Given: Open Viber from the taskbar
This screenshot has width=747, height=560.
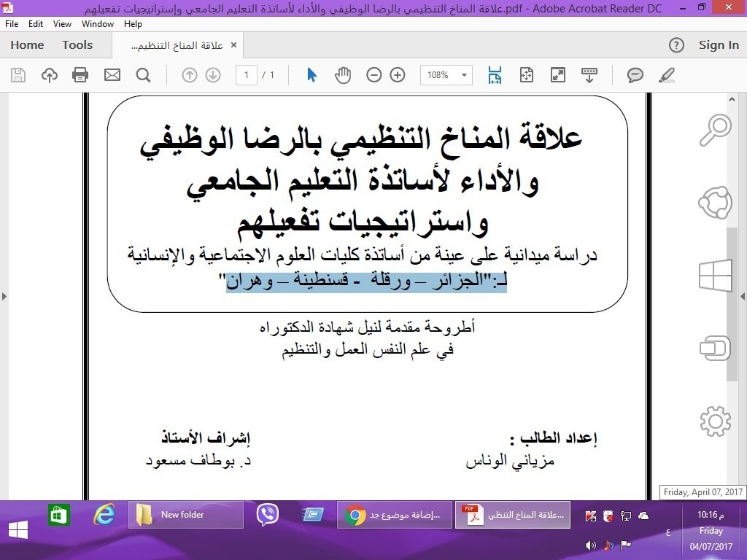Looking at the screenshot, I should (268, 515).
